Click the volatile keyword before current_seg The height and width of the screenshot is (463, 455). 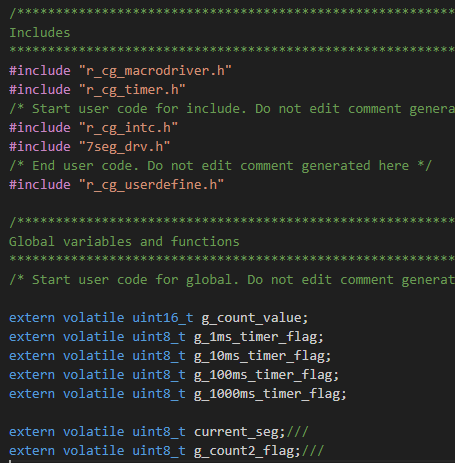[94, 432]
